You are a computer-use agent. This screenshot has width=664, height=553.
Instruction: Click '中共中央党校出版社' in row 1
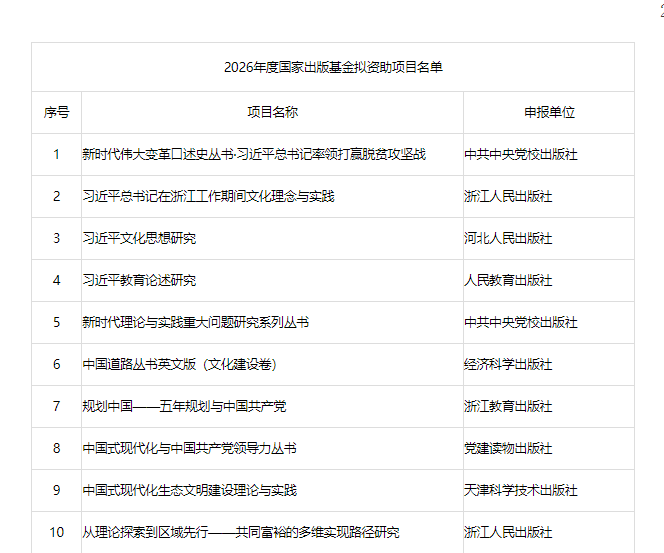pyautogui.click(x=521, y=154)
